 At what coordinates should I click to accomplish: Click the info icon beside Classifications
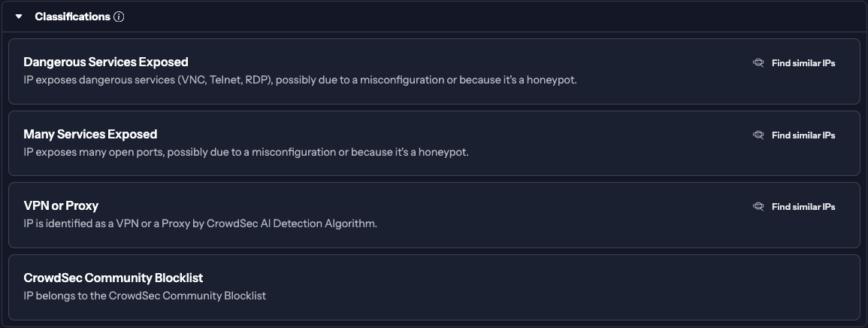tap(119, 17)
